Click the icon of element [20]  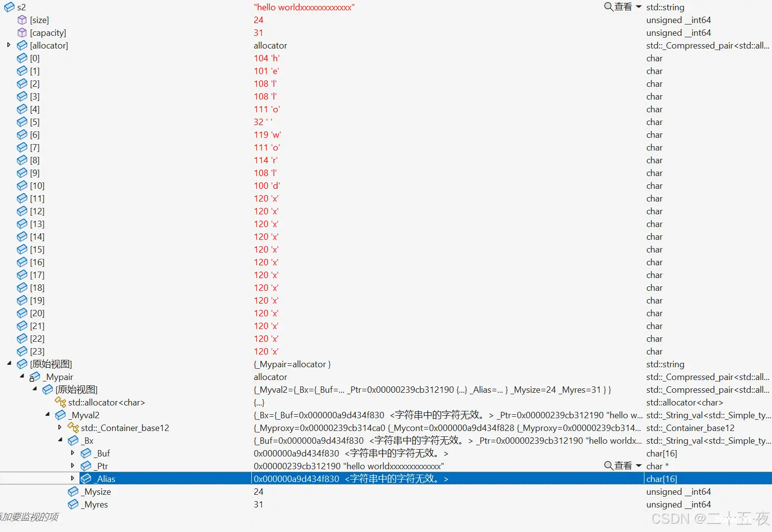(x=22, y=313)
